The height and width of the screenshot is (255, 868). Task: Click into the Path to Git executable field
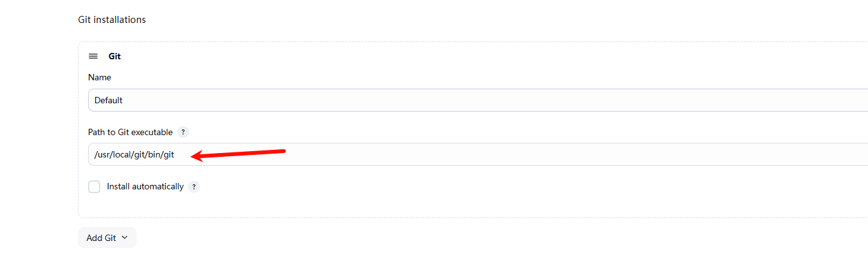coord(511,154)
